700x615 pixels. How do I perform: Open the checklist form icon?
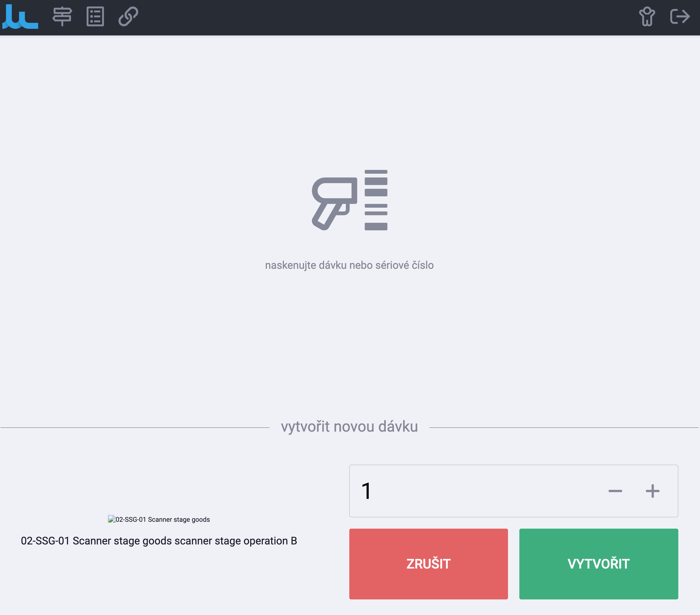(95, 17)
